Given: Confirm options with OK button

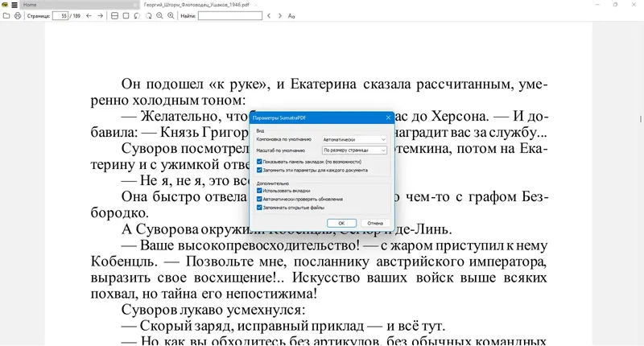Looking at the screenshot, I should coord(341,223).
